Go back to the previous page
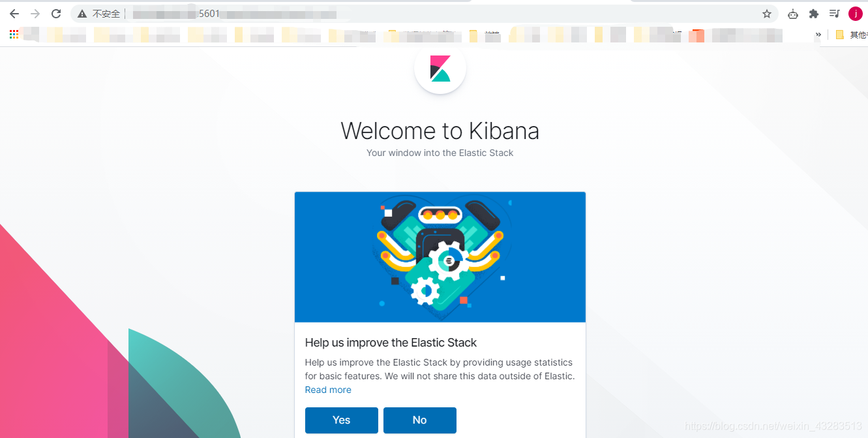This screenshot has width=868, height=438. (14, 14)
